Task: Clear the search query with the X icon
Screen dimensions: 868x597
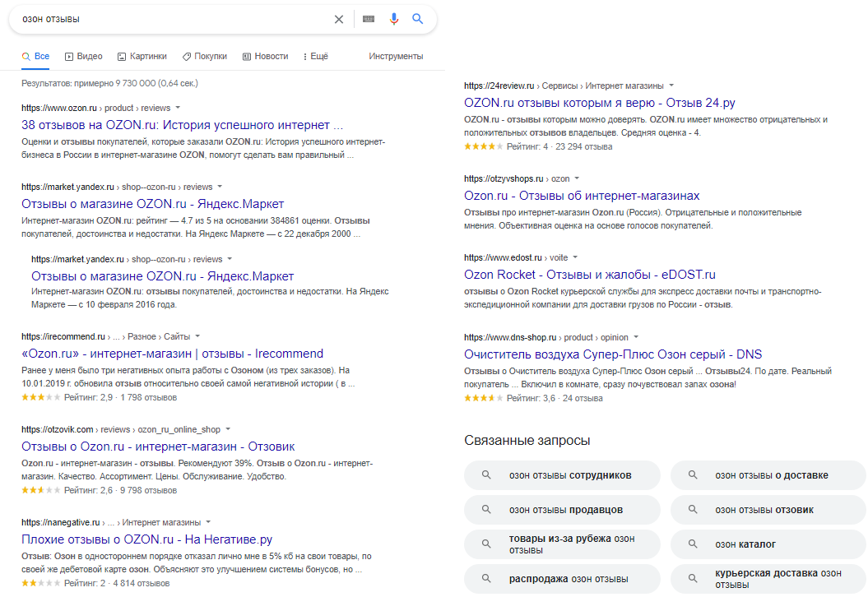Action: coord(339,20)
